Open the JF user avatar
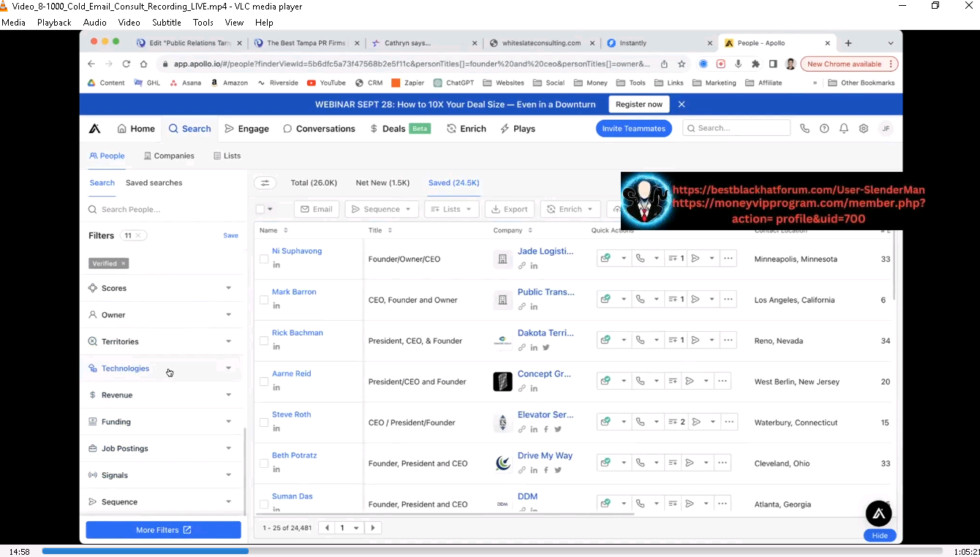The image size is (980, 557). pos(886,129)
